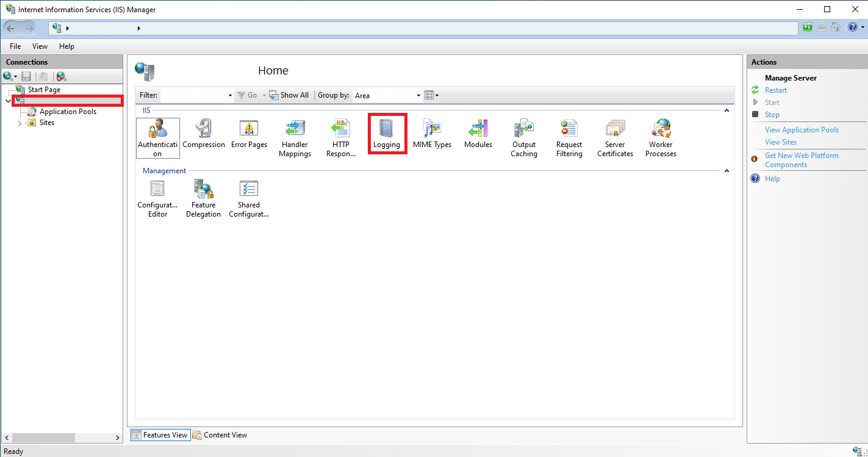This screenshot has width=868, height=457.
Task: Collapse the Management group section
Action: click(x=726, y=171)
